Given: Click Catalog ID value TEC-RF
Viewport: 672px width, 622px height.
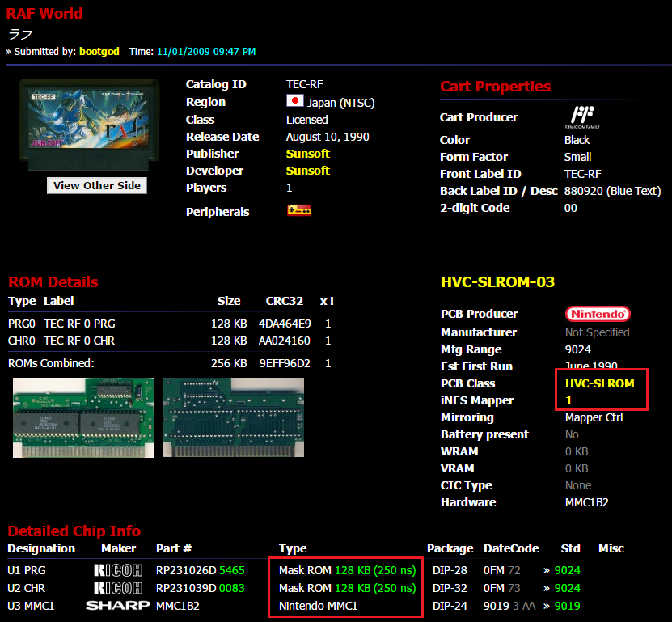Looking at the screenshot, I should (305, 84).
